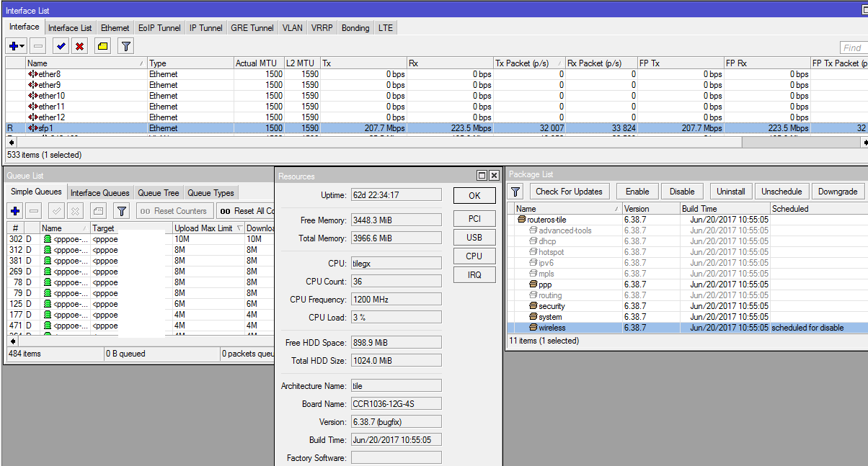868x466 pixels.
Task: Click the filter icon in Package List
Action: click(x=515, y=192)
